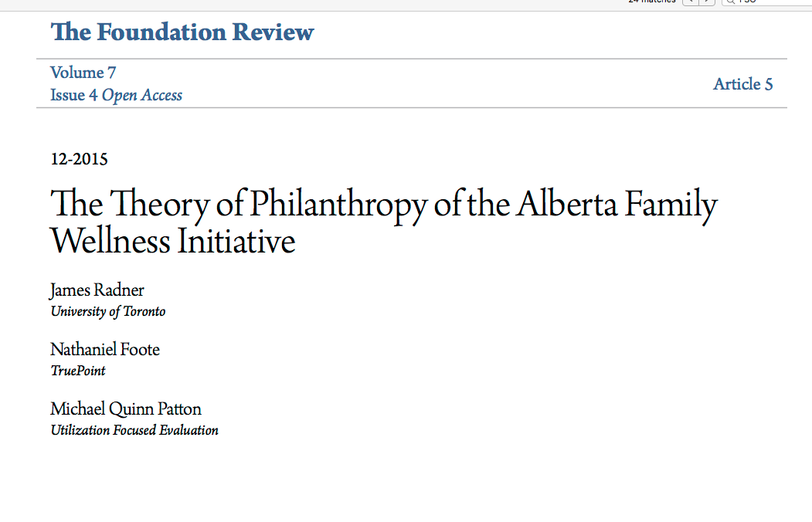812x522 pixels.
Task: Click the TruePoint affiliation text
Action: click(78, 371)
